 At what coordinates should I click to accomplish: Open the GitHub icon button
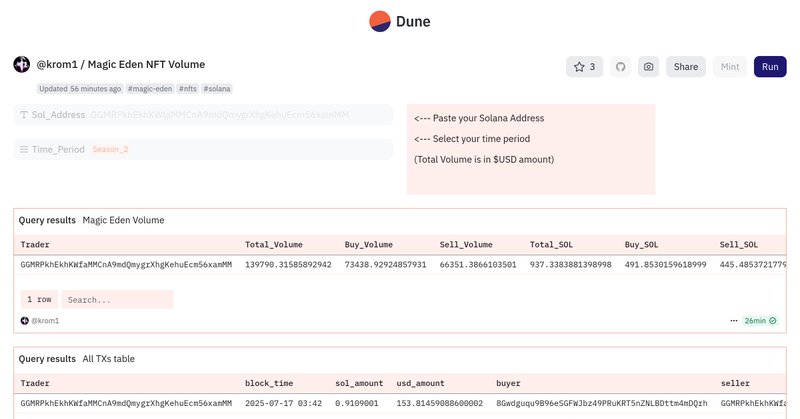[x=620, y=67]
